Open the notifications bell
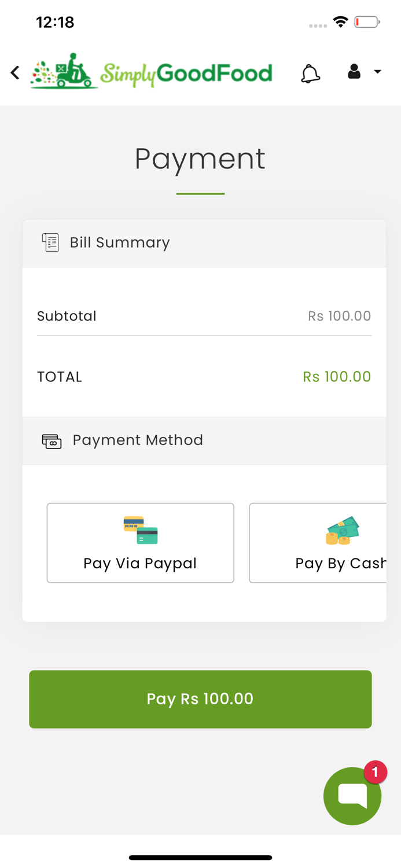The width and height of the screenshot is (401, 868). click(x=310, y=72)
